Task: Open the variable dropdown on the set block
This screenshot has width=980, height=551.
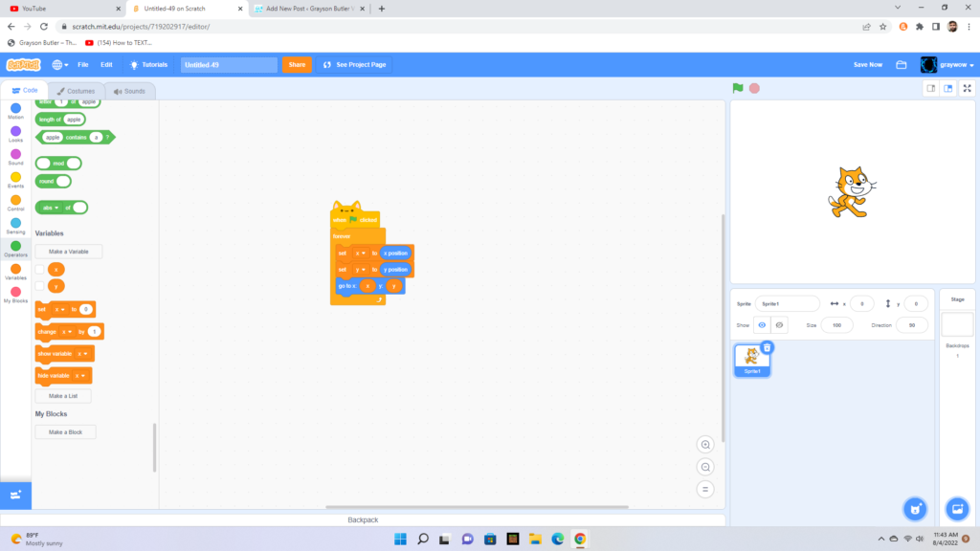Action: [x=361, y=253]
